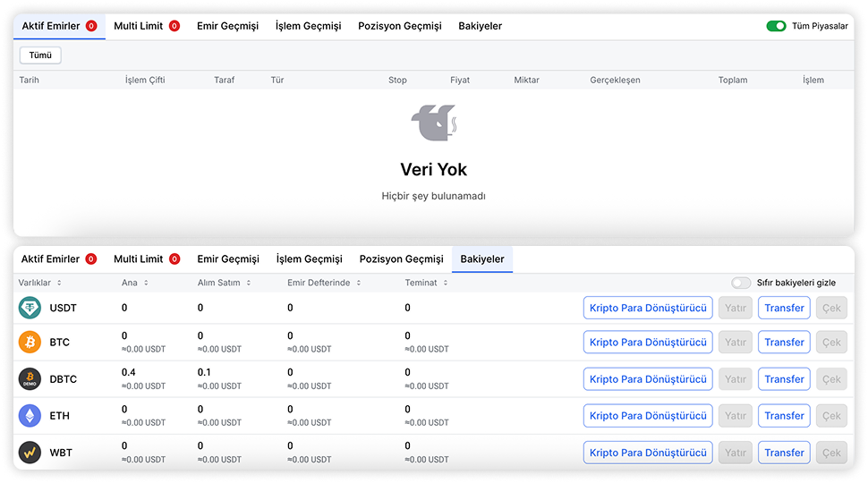Disable the Tüm Piyasalar toggle
The height and width of the screenshot is (483, 868).
pos(776,26)
